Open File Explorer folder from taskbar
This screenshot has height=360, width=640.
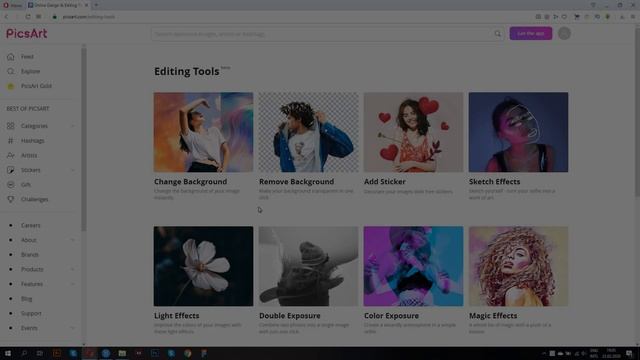(x=122, y=353)
